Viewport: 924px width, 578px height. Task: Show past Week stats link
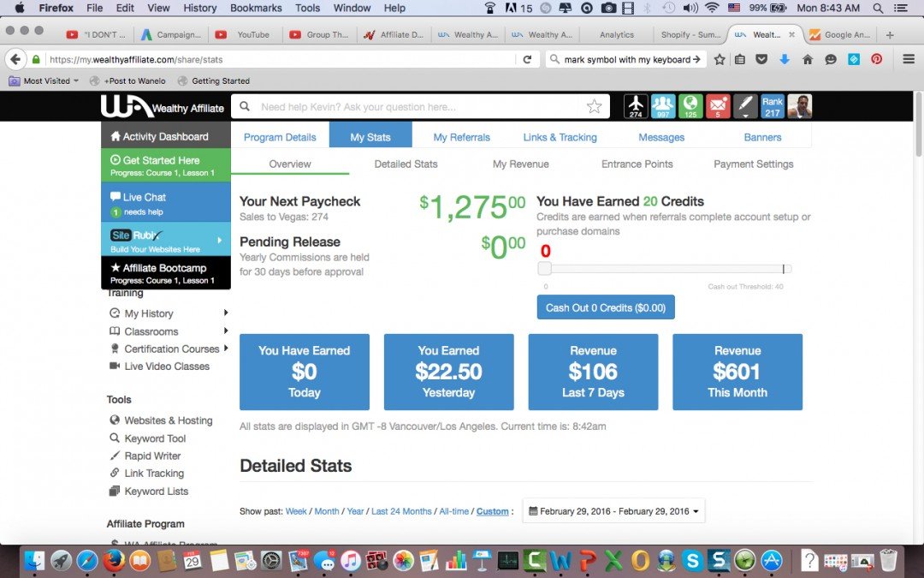pos(296,511)
